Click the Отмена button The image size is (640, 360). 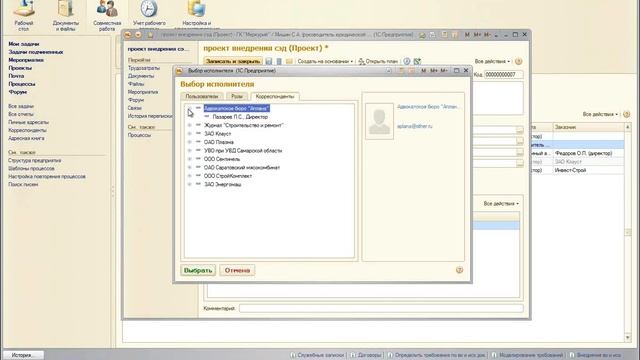(237, 270)
